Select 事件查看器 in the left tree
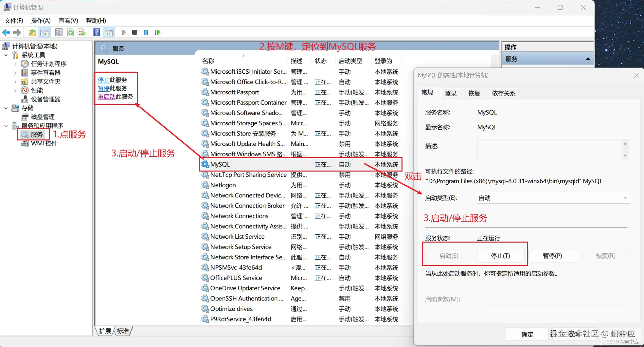Viewport: 644px width, 347px height. tap(46, 73)
